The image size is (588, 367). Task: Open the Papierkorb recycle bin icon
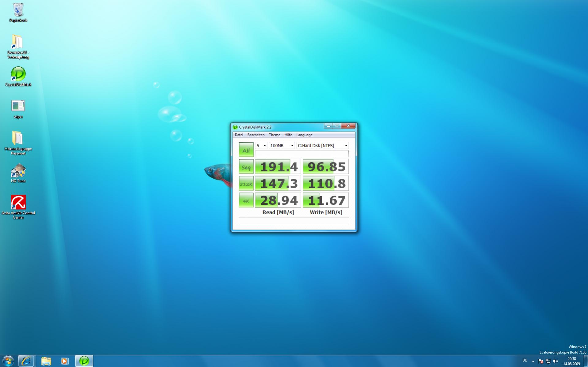(x=18, y=12)
